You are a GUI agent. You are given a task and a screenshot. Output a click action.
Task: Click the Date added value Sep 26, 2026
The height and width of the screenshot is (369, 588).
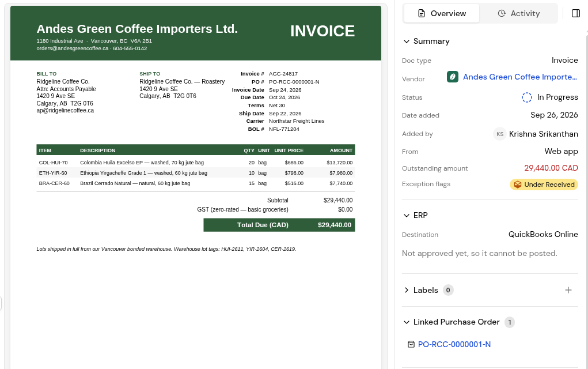coord(554,115)
